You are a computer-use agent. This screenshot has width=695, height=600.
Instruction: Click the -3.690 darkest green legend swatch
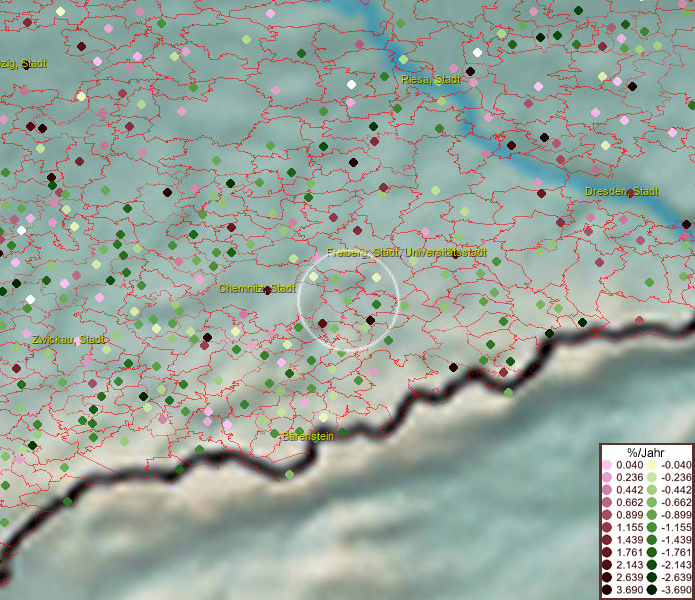pyautogui.click(x=652, y=590)
